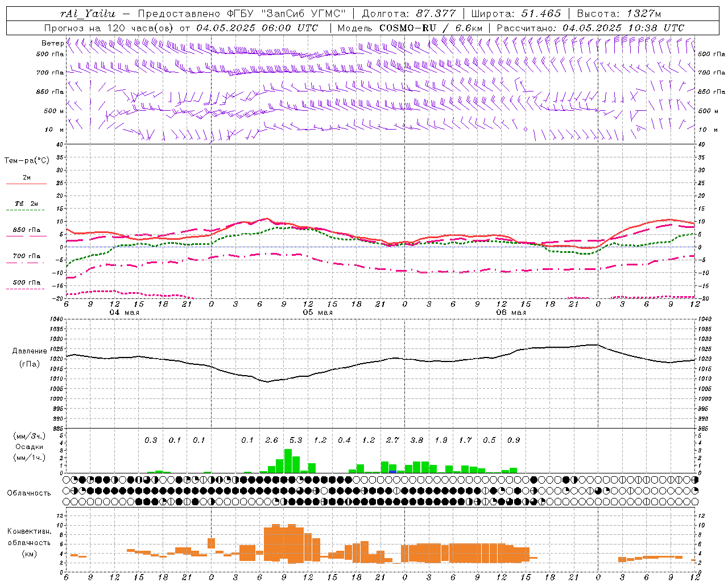The image size is (728, 582).
Task: Click the 3-hour precipitation total 5.3
Action: tap(296, 440)
